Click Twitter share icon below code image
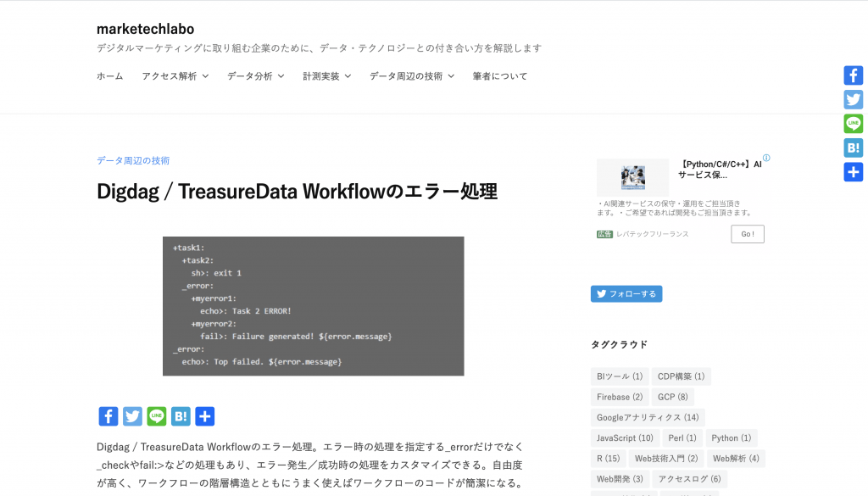Image resolution: width=868 pixels, height=496 pixels. tap(132, 416)
